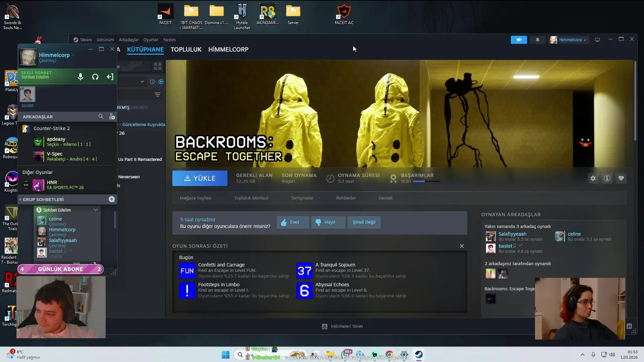
Task: Open the Tartışmalar tab
Action: (x=302, y=198)
